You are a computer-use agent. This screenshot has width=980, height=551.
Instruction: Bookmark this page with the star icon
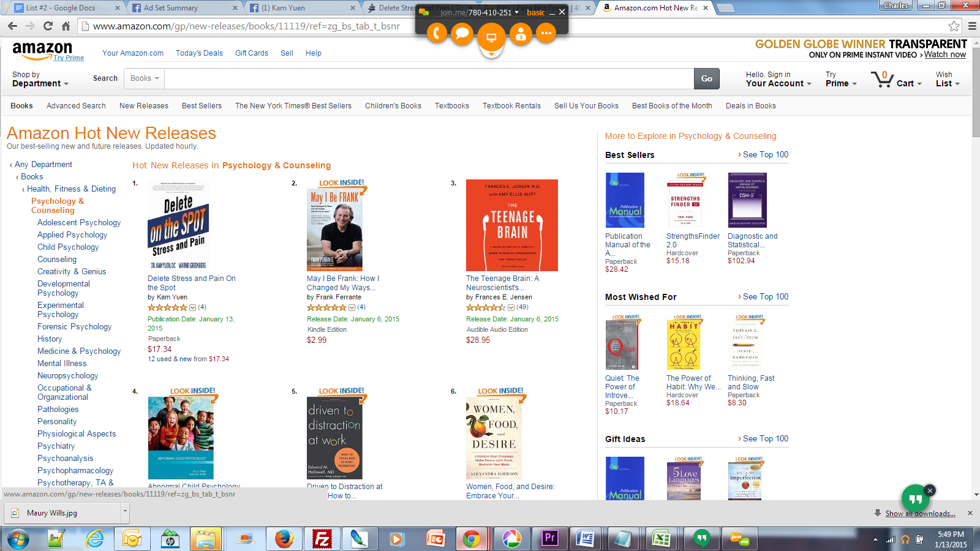(x=954, y=26)
